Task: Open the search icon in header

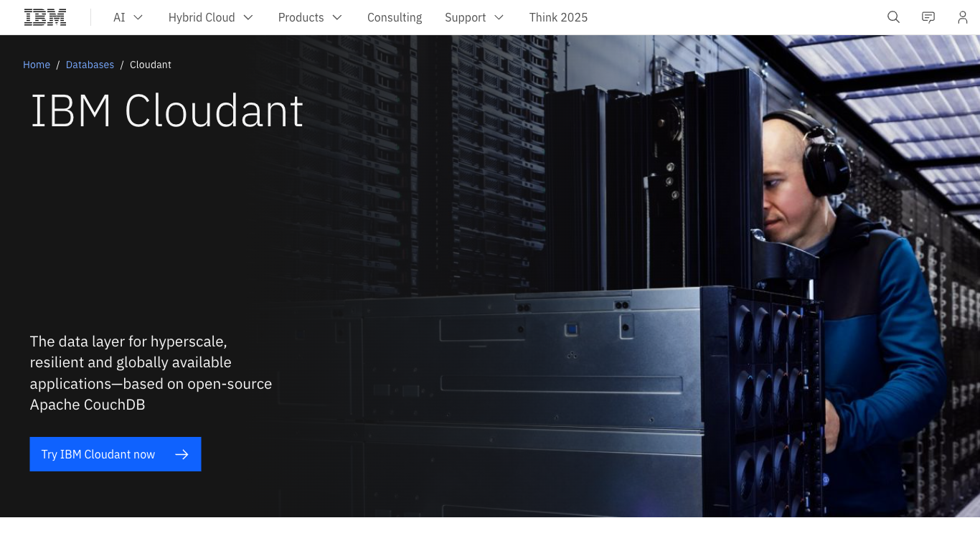Action: [893, 17]
